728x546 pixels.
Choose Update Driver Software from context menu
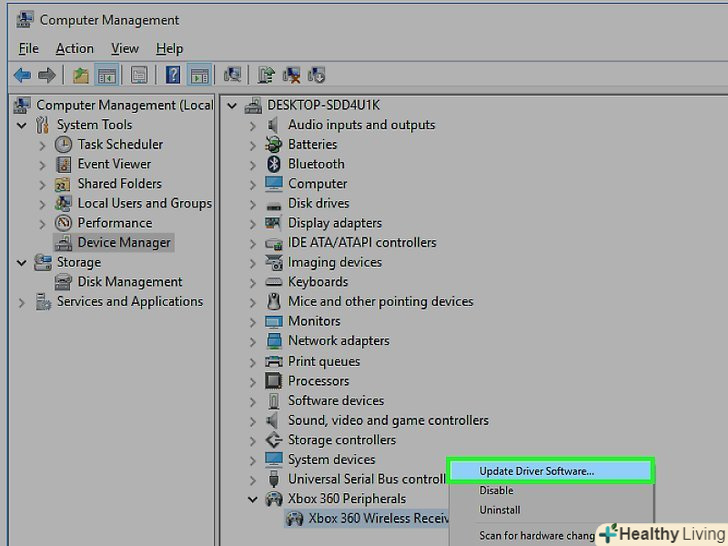536,471
